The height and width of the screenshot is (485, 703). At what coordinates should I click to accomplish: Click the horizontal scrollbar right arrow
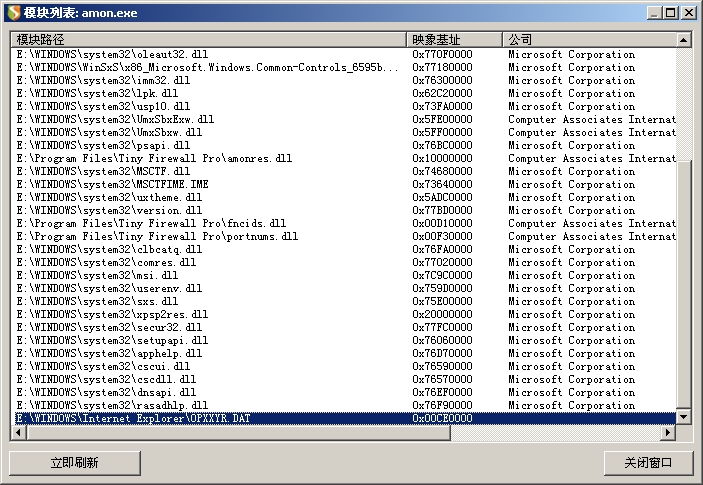click(668, 433)
